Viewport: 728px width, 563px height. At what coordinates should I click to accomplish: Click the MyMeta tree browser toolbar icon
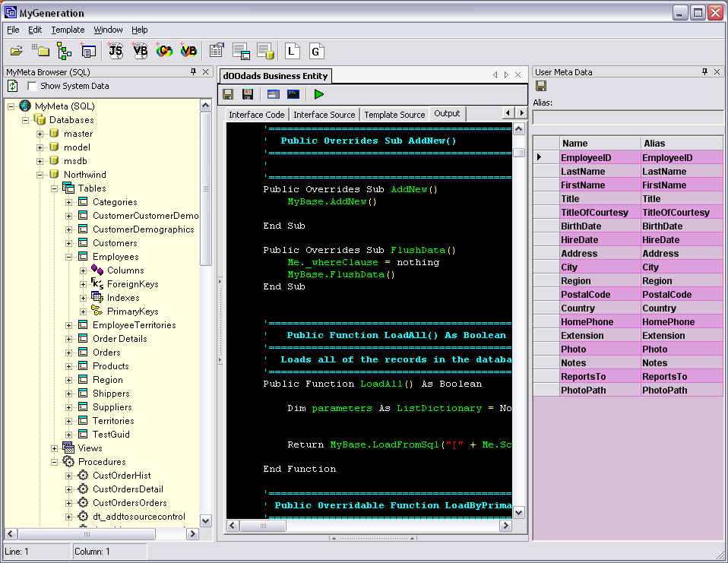(x=64, y=51)
